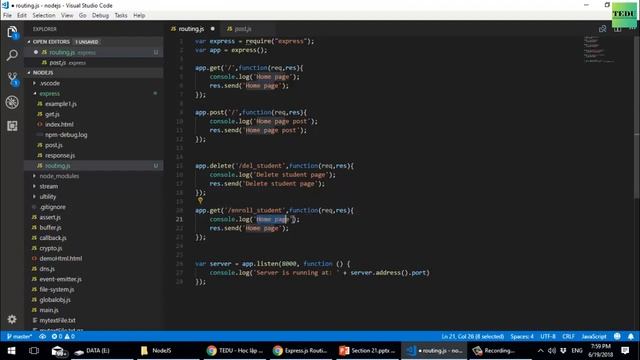Expand the utility folder
This screenshot has height=360, width=640.
(48, 197)
